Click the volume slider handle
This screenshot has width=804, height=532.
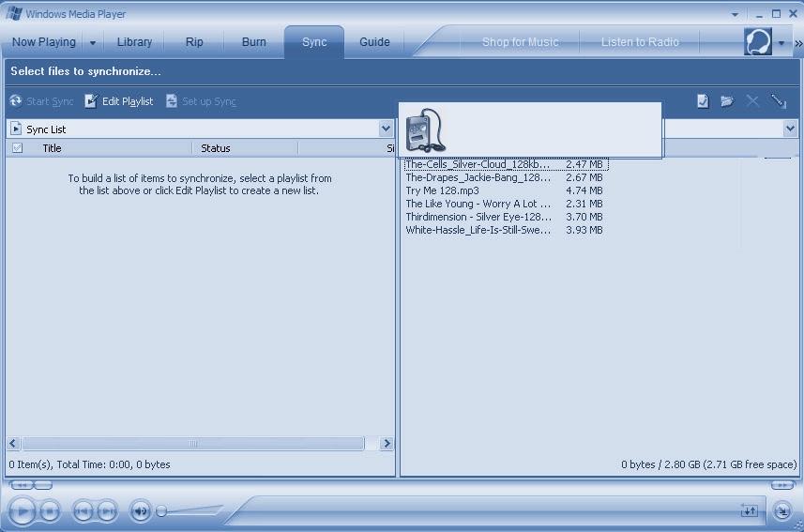point(161,511)
